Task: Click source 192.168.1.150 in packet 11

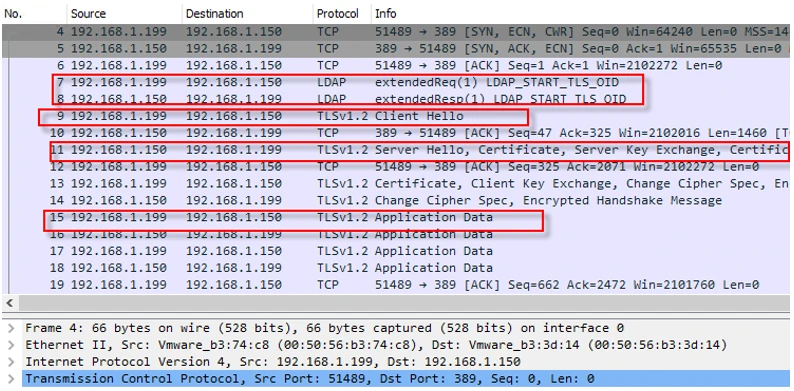Action: pyautogui.click(x=118, y=150)
